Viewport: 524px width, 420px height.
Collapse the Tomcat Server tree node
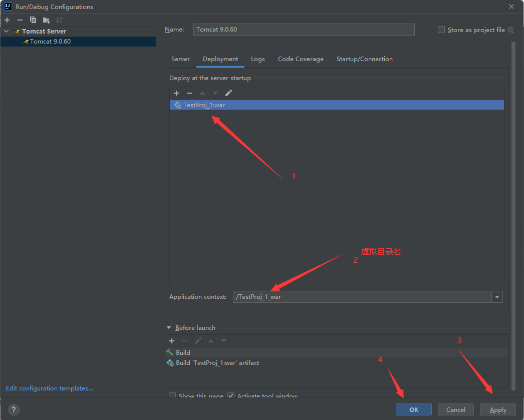tap(7, 31)
